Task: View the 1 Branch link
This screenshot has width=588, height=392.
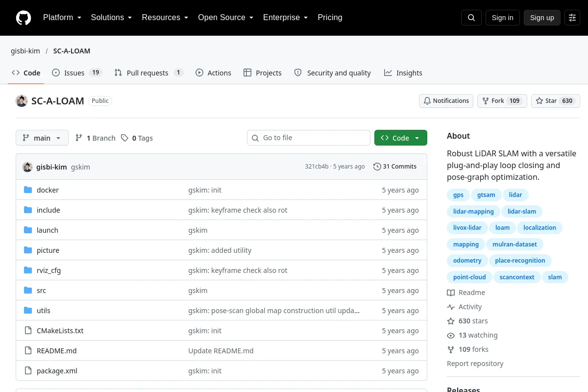Action: (x=96, y=138)
